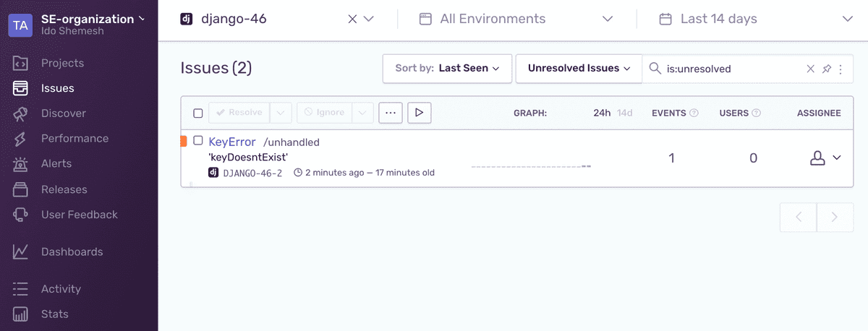Check the KeyError issue checkbox
Image resolution: width=868 pixels, height=331 pixels.
pos(198,141)
